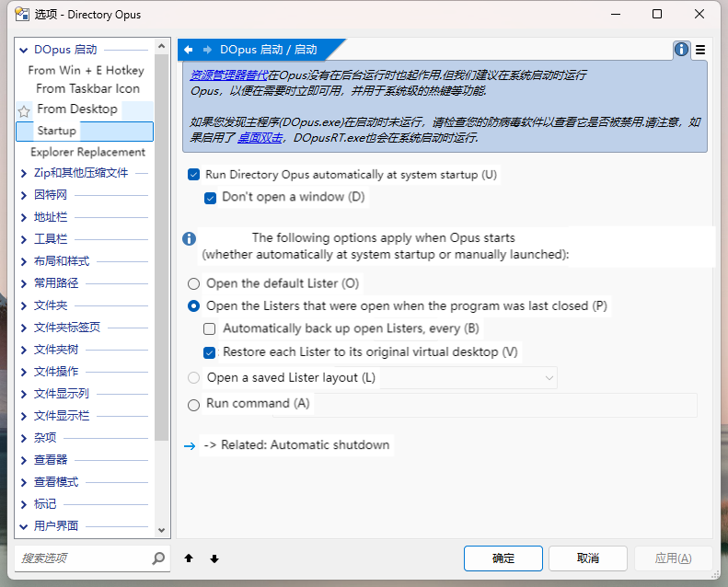
Task: Open the 资源管理器替代 link
Action: (228, 75)
